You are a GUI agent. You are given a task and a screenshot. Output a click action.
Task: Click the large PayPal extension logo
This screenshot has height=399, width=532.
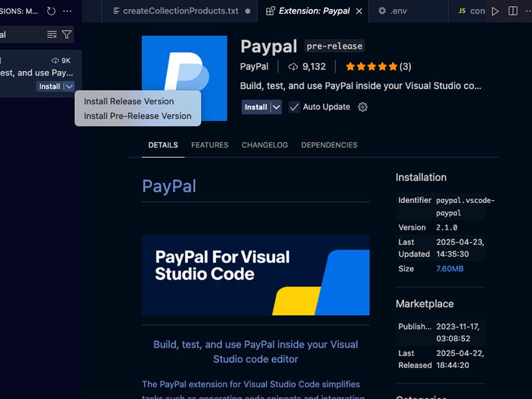click(x=185, y=78)
